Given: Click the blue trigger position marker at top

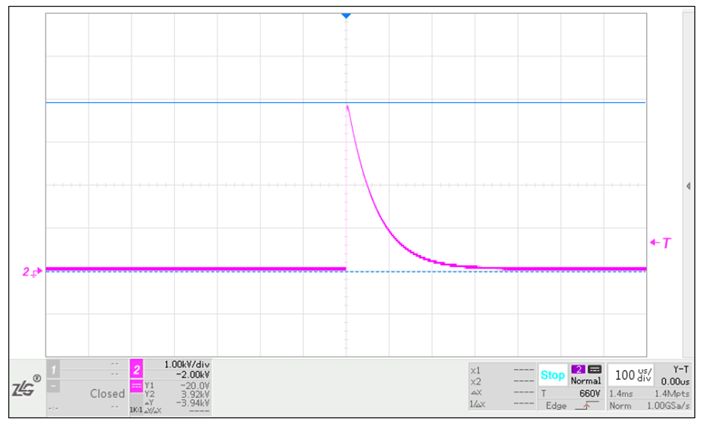Looking at the screenshot, I should click(x=346, y=16).
